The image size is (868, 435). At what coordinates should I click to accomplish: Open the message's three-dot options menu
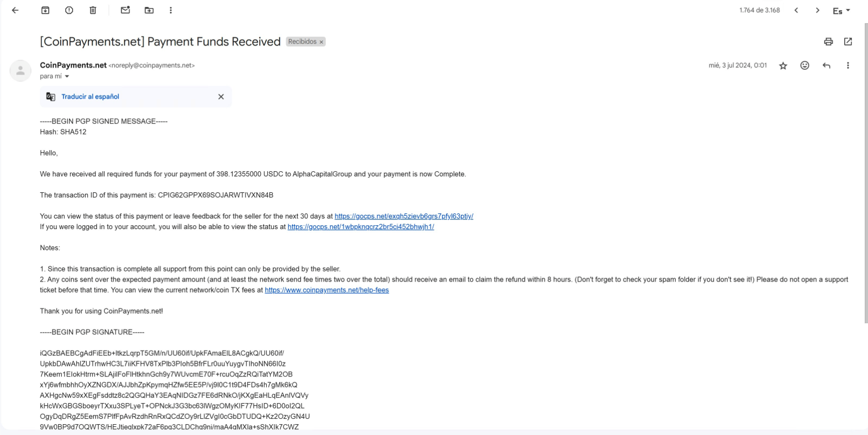848,66
